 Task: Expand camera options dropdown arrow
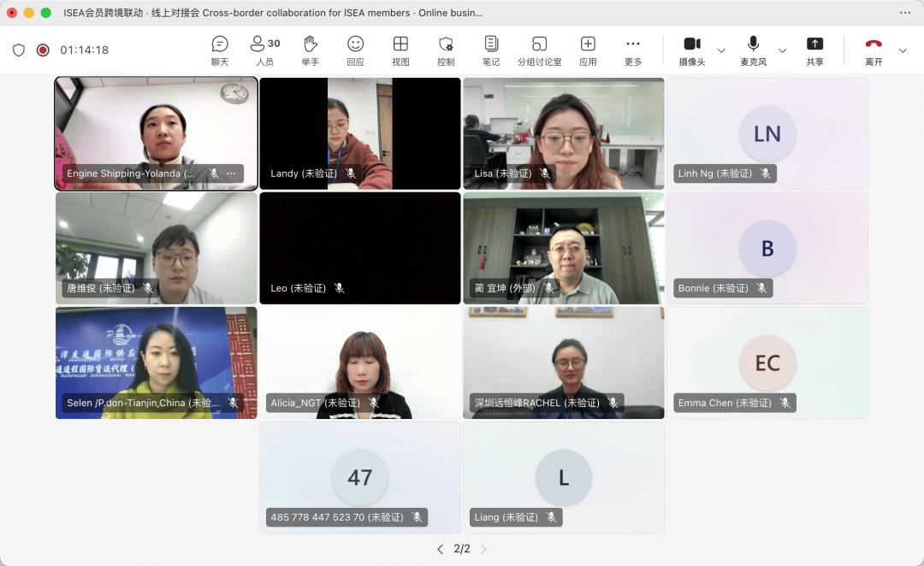(x=721, y=50)
